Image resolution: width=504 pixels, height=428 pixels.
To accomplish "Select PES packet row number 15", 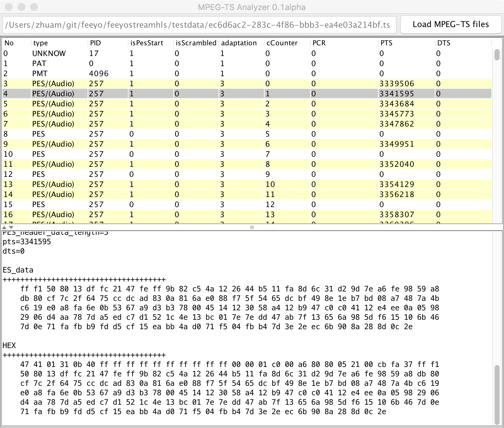I will pos(247,205).
